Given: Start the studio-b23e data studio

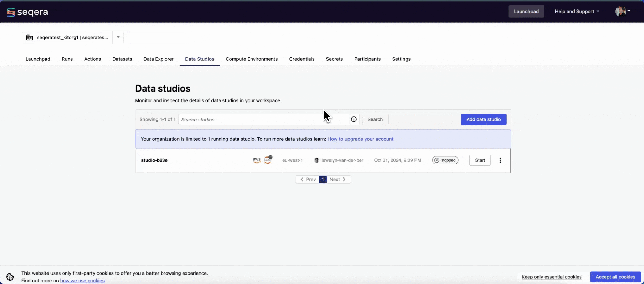Looking at the screenshot, I should (x=480, y=160).
